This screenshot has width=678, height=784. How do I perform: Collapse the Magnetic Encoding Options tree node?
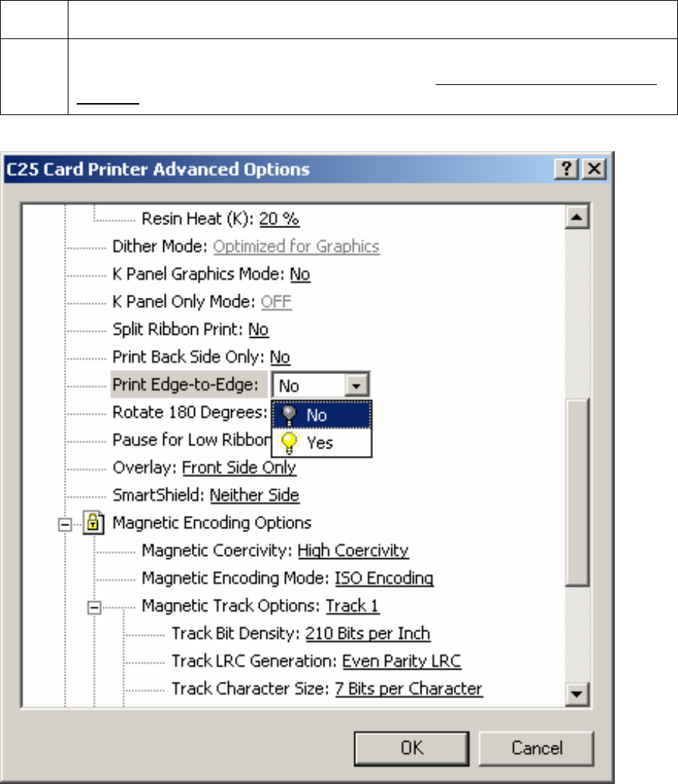[65, 524]
